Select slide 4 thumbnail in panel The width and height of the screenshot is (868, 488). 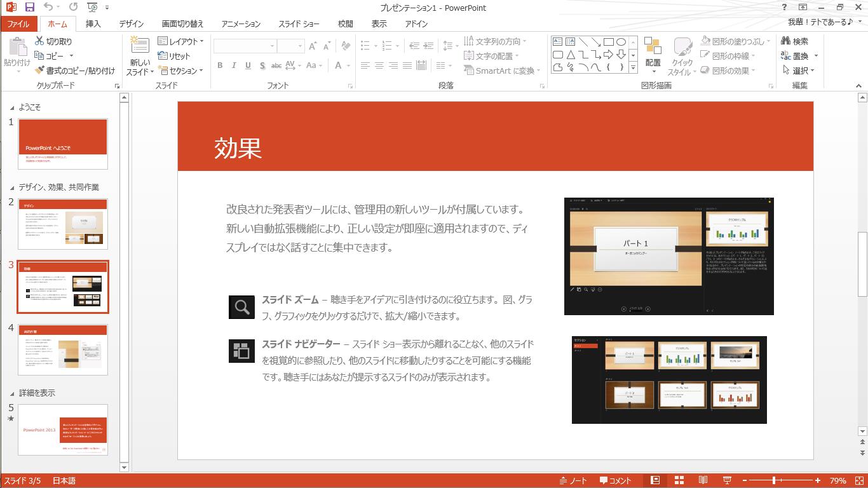[x=63, y=349]
